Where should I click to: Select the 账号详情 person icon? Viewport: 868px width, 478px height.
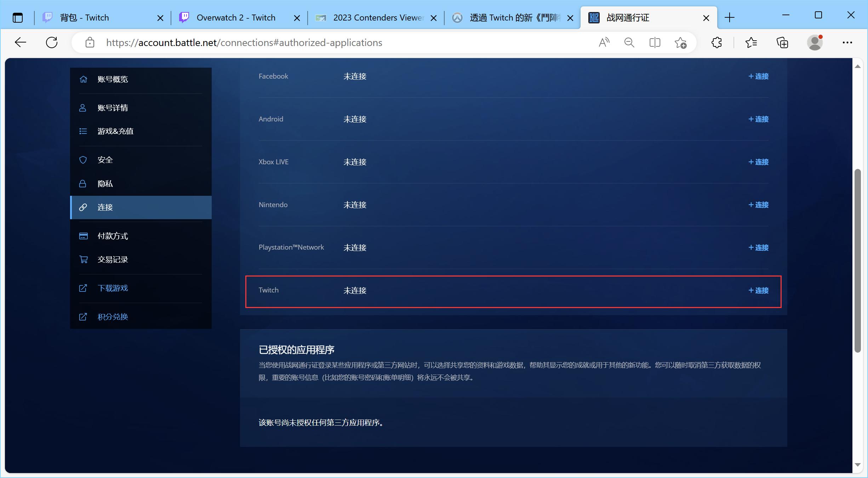(83, 107)
